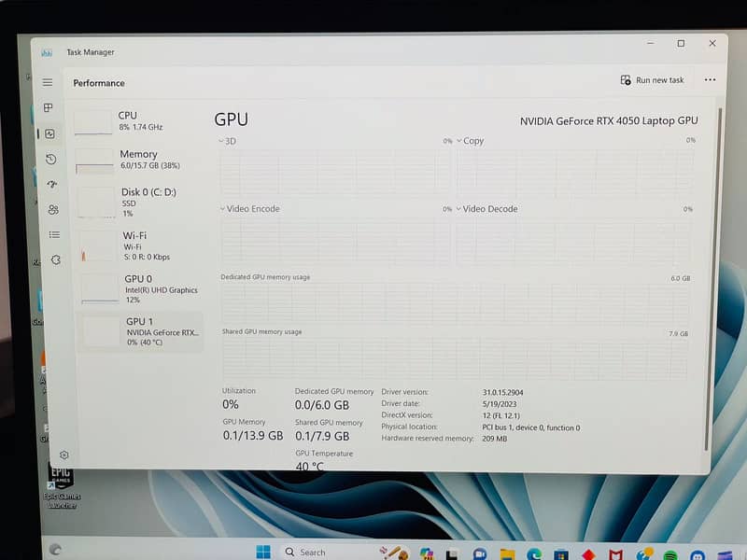747x560 pixels.
Task: Open the three-dot more options menu
Action: 710,79
